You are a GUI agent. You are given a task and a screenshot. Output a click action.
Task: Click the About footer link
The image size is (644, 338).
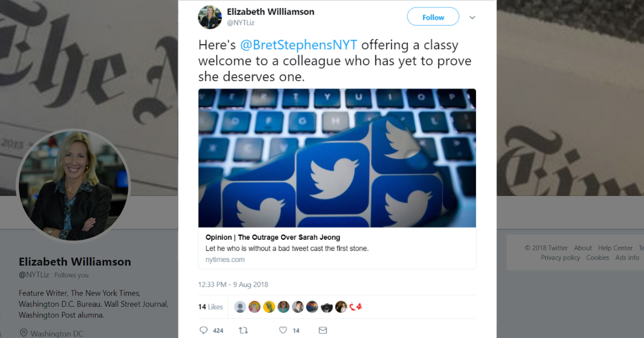coord(583,248)
